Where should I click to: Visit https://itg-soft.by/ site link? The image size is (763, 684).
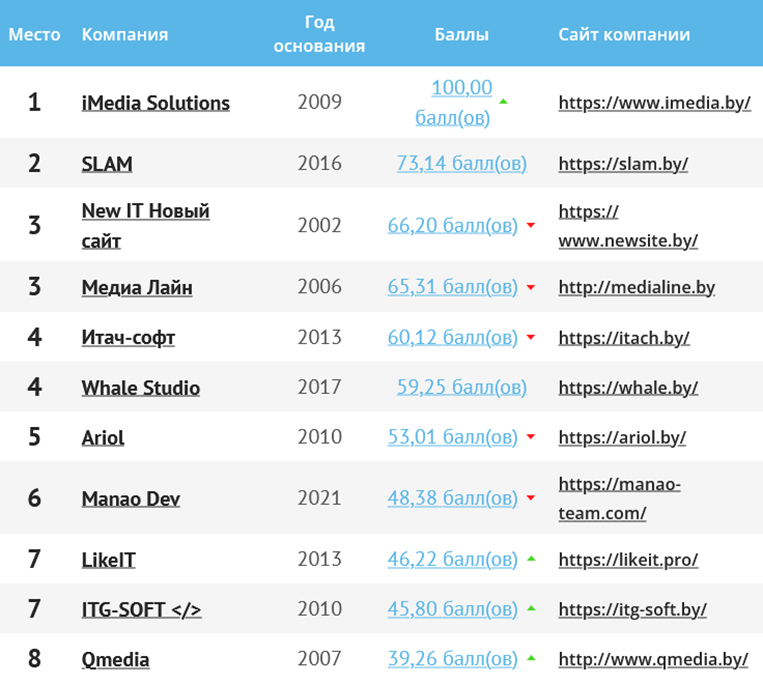[x=633, y=610]
